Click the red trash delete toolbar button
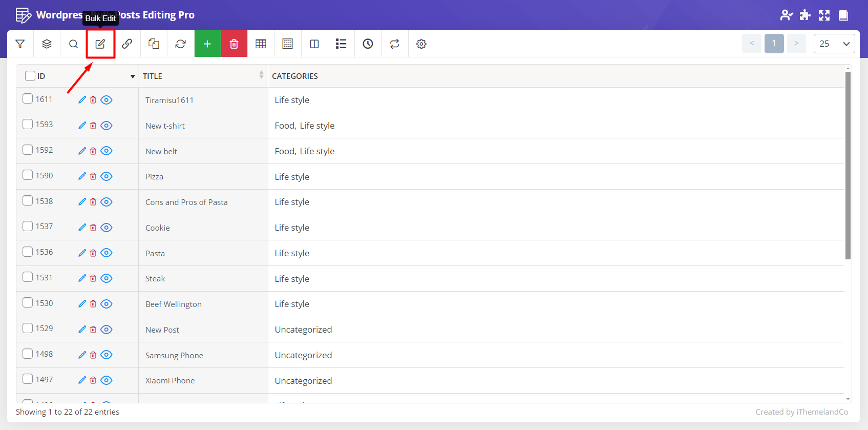Viewport: 868px width, 430px height. tap(234, 44)
